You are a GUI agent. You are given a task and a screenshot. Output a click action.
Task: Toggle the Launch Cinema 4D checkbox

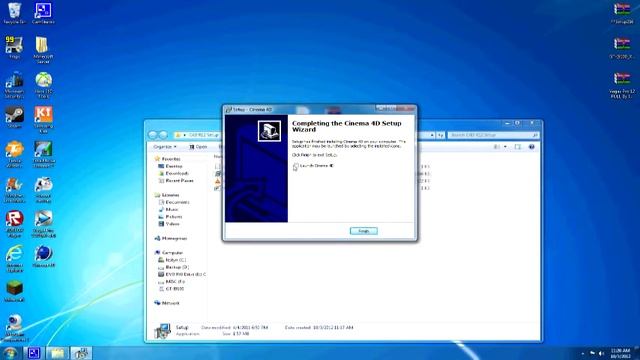[x=296, y=166]
